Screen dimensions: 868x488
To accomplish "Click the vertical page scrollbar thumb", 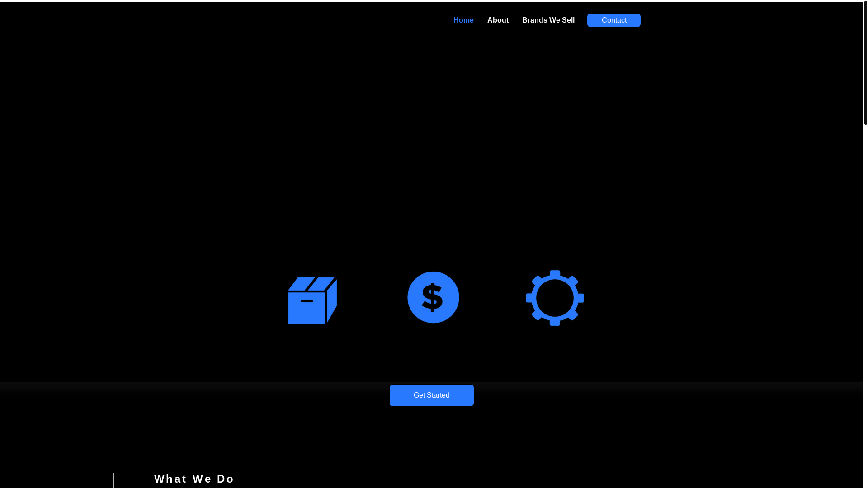I will pyautogui.click(x=866, y=63).
